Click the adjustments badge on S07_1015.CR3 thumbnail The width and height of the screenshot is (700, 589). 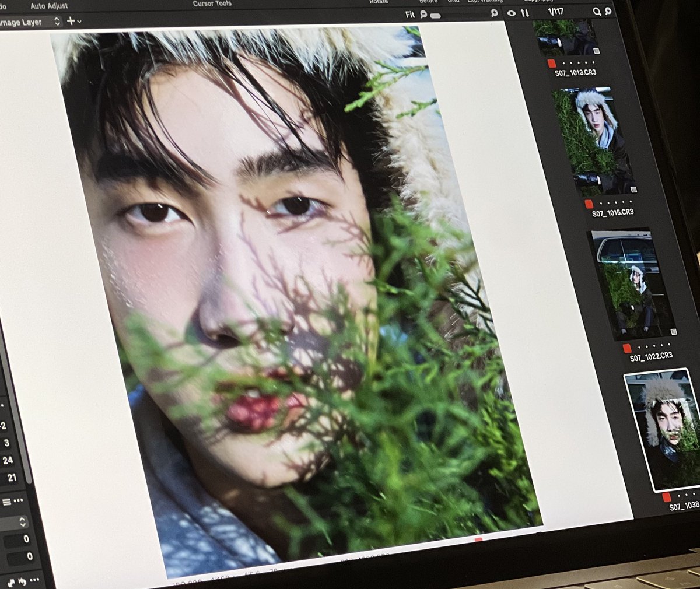click(x=633, y=190)
